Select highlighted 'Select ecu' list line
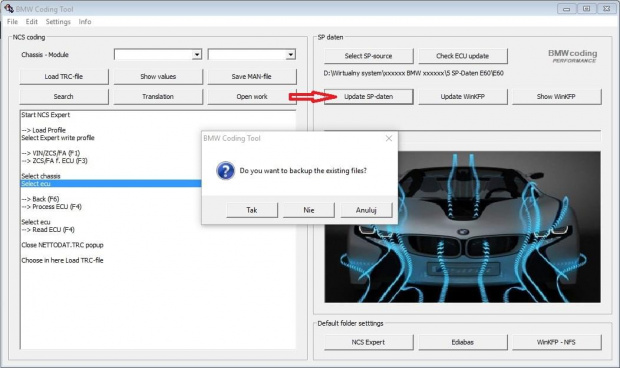 tap(111, 184)
